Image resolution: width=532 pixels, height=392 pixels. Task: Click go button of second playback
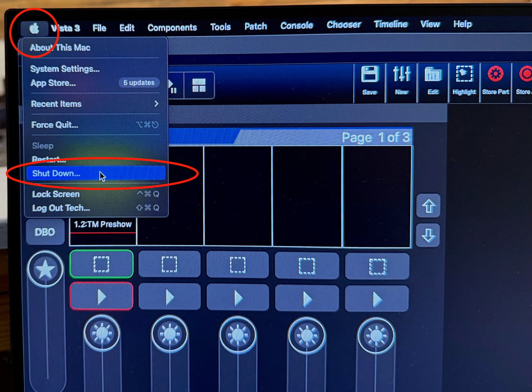170,297
